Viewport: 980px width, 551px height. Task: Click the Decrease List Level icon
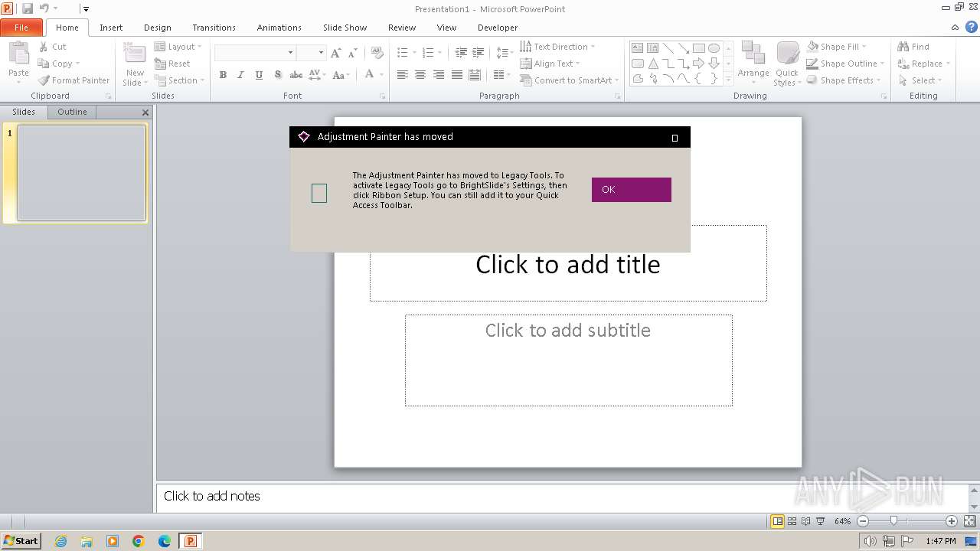(x=460, y=53)
